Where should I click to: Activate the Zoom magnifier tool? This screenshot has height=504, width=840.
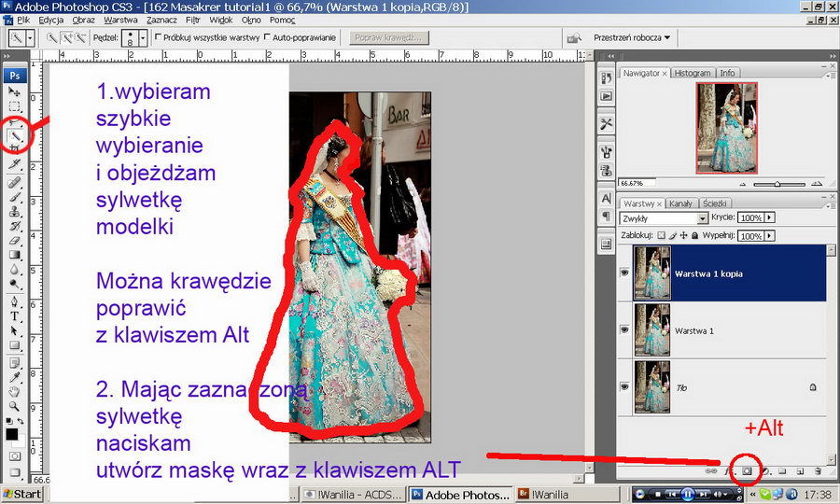coord(14,406)
